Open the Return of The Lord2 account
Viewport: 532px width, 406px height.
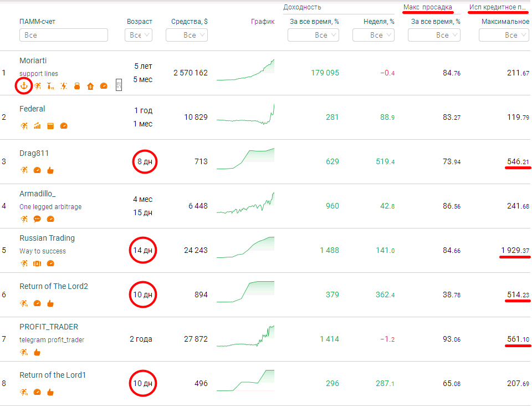(54, 286)
